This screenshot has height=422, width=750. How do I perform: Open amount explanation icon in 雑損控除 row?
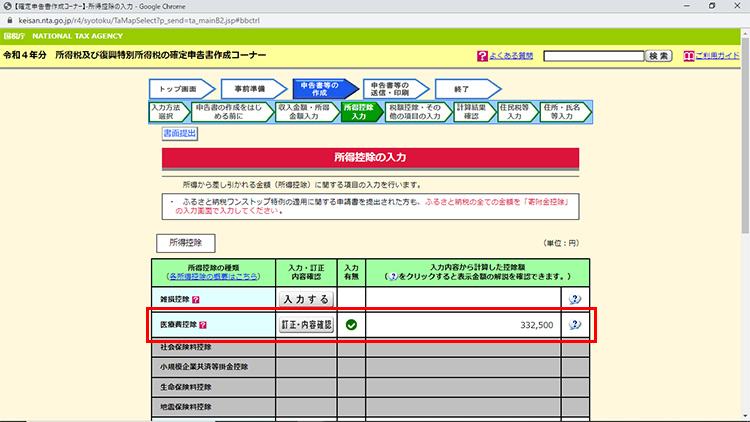point(574,299)
